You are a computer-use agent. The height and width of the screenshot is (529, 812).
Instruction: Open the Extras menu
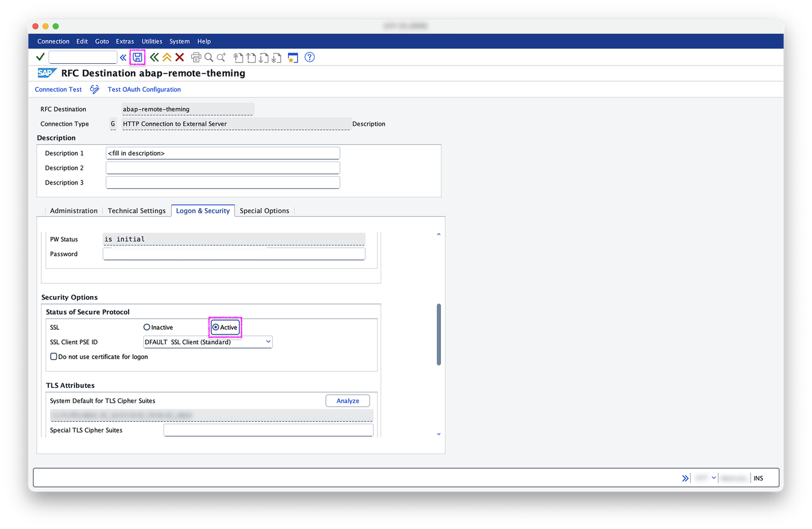(125, 41)
